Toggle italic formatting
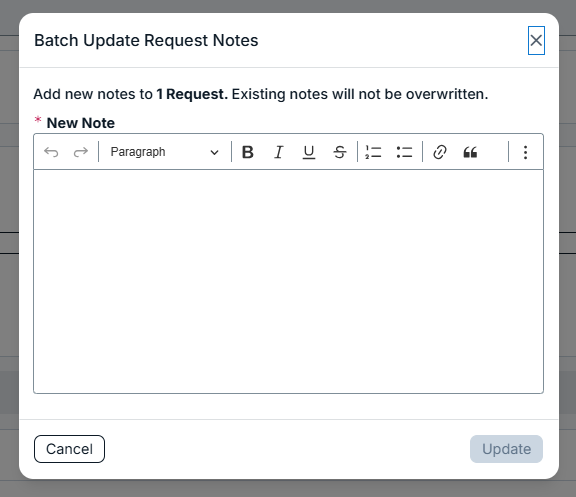 pyautogui.click(x=279, y=152)
